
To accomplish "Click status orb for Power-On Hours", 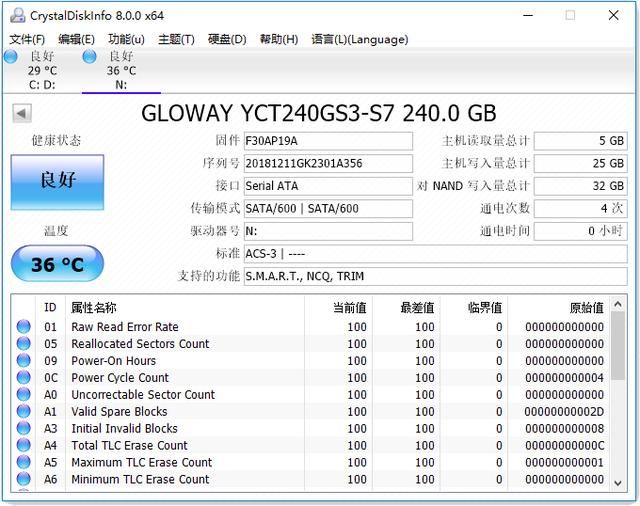I will click(x=24, y=360).
